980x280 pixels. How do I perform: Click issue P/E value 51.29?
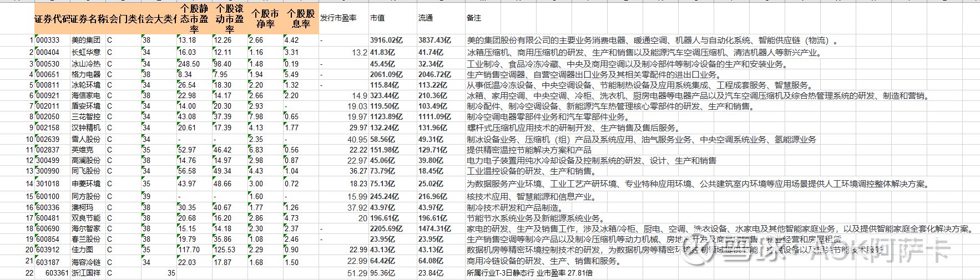tap(357, 273)
